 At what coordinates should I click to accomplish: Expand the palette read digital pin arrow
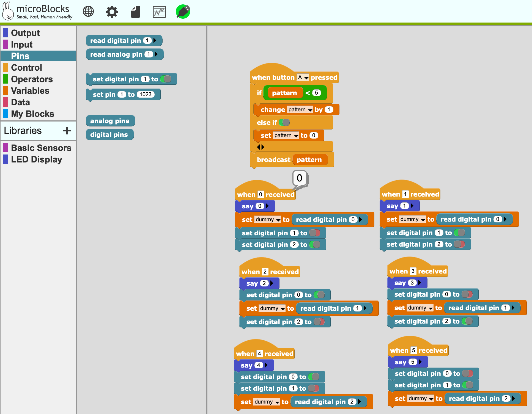tap(155, 40)
